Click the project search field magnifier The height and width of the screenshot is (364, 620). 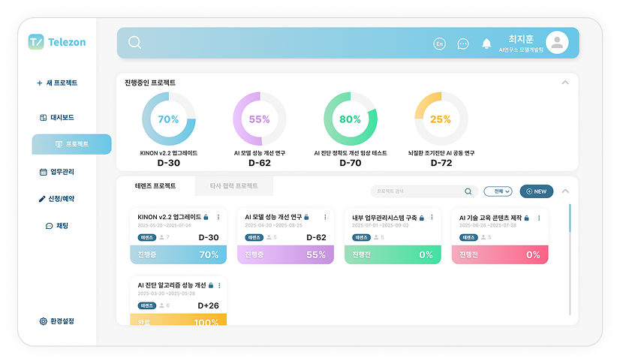468,191
